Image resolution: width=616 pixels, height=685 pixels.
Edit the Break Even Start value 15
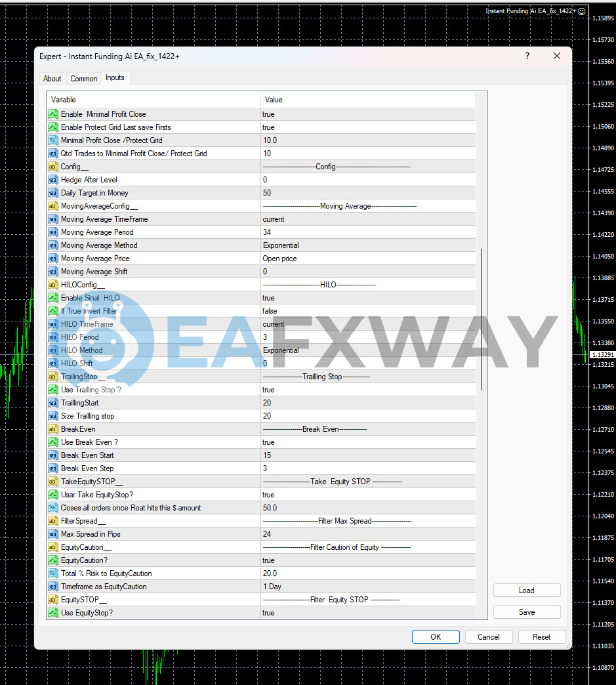click(368, 455)
